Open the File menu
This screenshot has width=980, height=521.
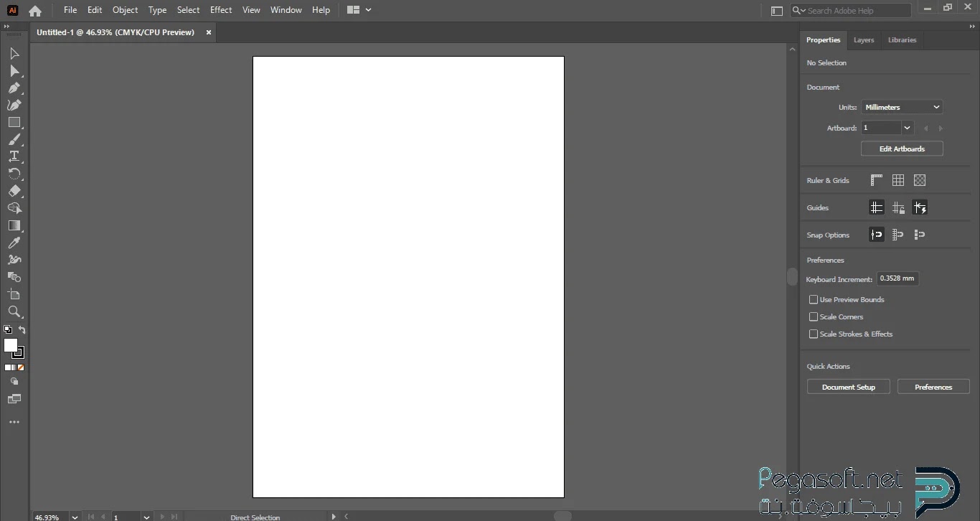click(x=70, y=10)
